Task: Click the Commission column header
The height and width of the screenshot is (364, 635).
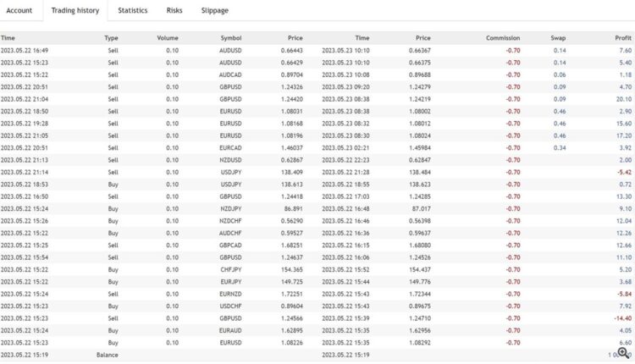Action: pos(503,38)
